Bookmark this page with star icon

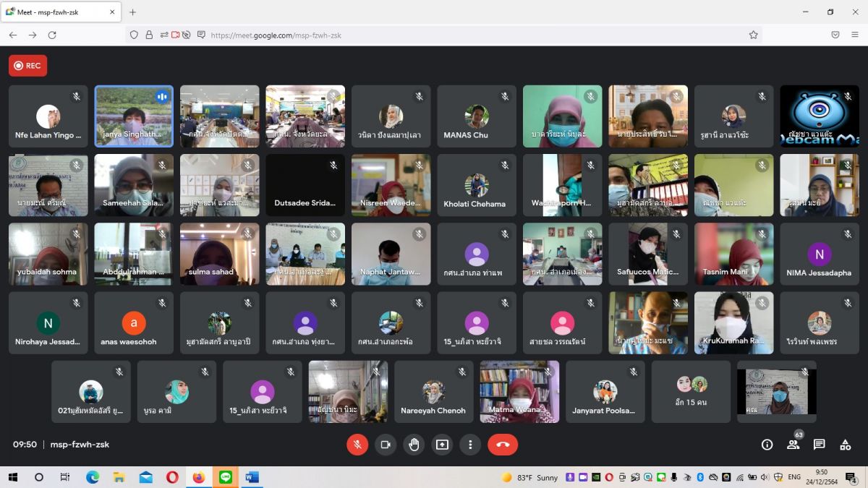[753, 35]
